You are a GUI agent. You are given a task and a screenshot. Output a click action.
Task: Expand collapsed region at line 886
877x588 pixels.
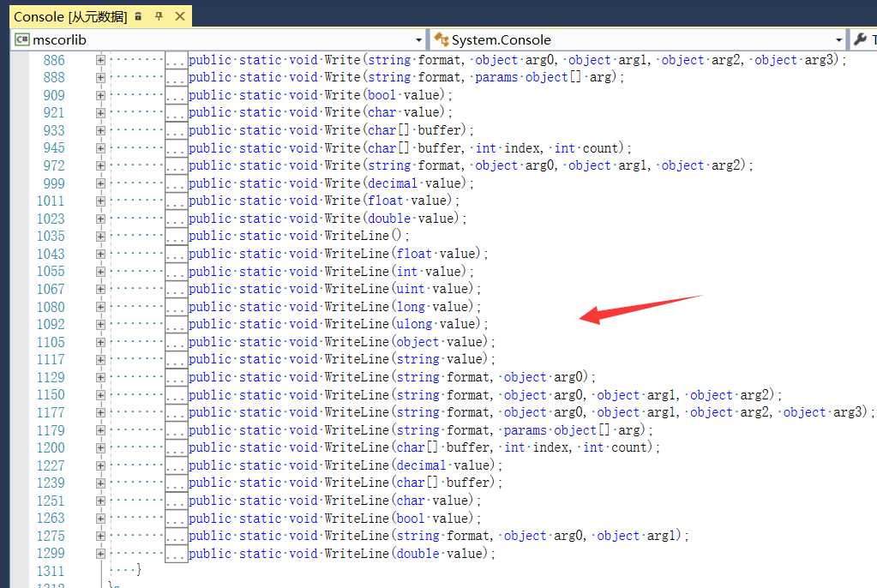pos(100,60)
